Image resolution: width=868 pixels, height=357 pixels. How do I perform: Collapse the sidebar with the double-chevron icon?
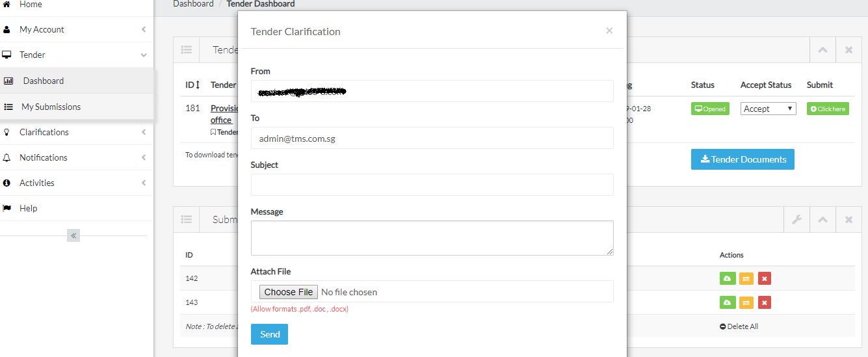(x=73, y=235)
